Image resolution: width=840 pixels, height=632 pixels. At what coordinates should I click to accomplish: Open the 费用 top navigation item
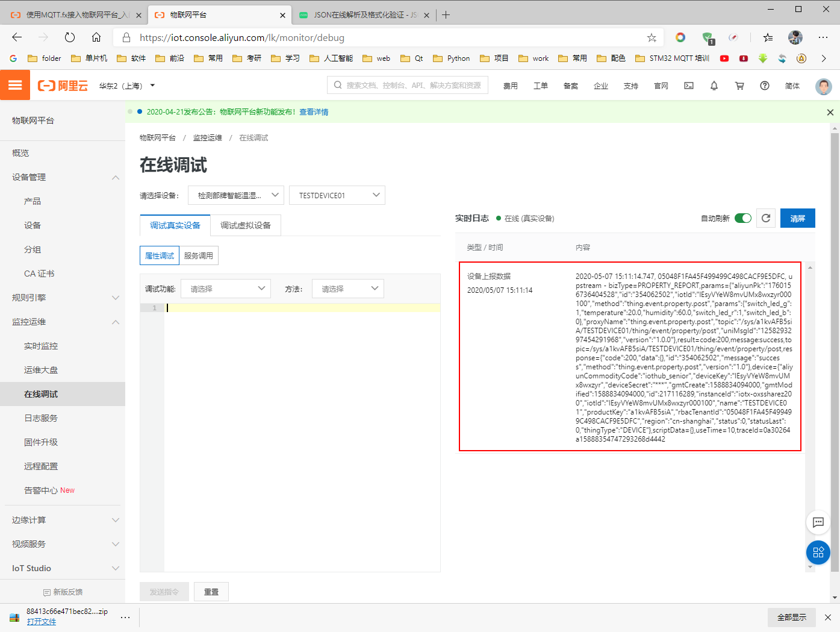[511, 86]
